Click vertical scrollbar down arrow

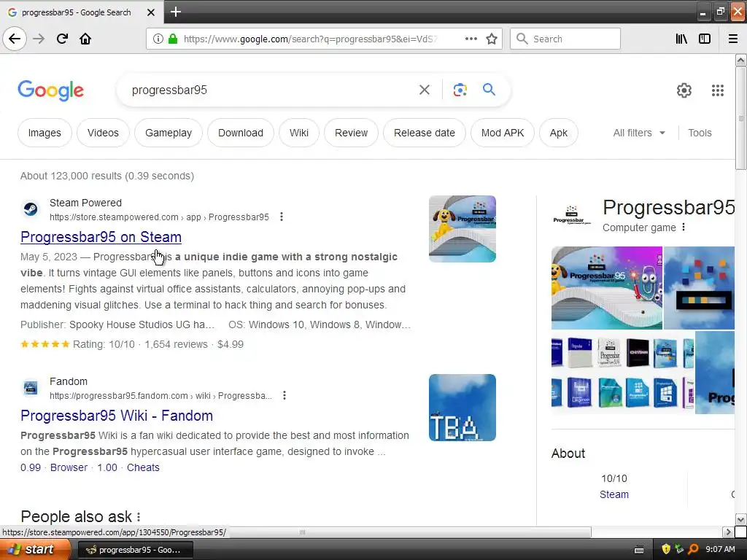(x=741, y=519)
